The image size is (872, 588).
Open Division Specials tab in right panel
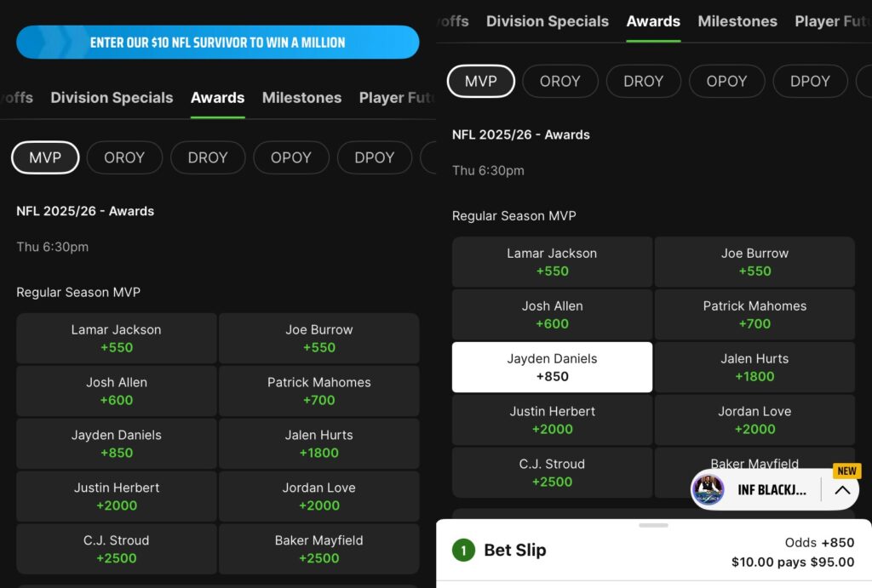[x=548, y=21]
